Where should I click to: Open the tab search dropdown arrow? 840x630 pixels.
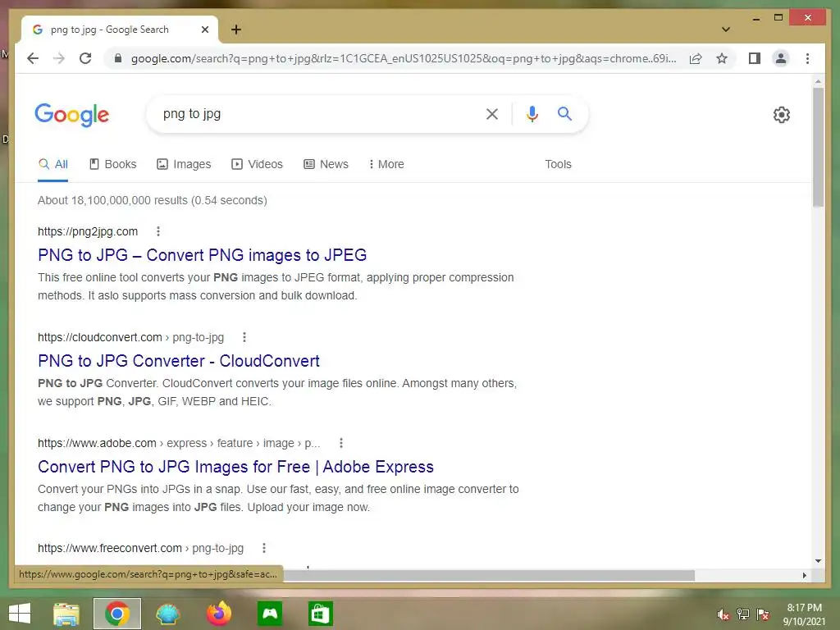point(726,30)
